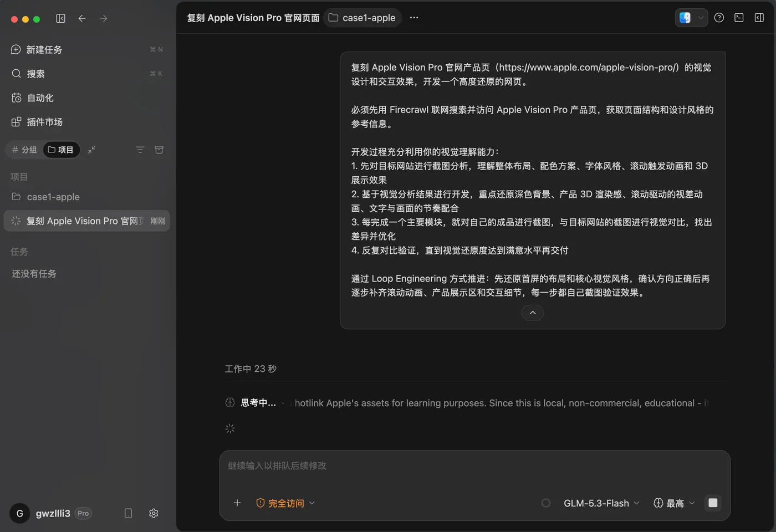
Task: Go back with the left arrow
Action: (82, 18)
